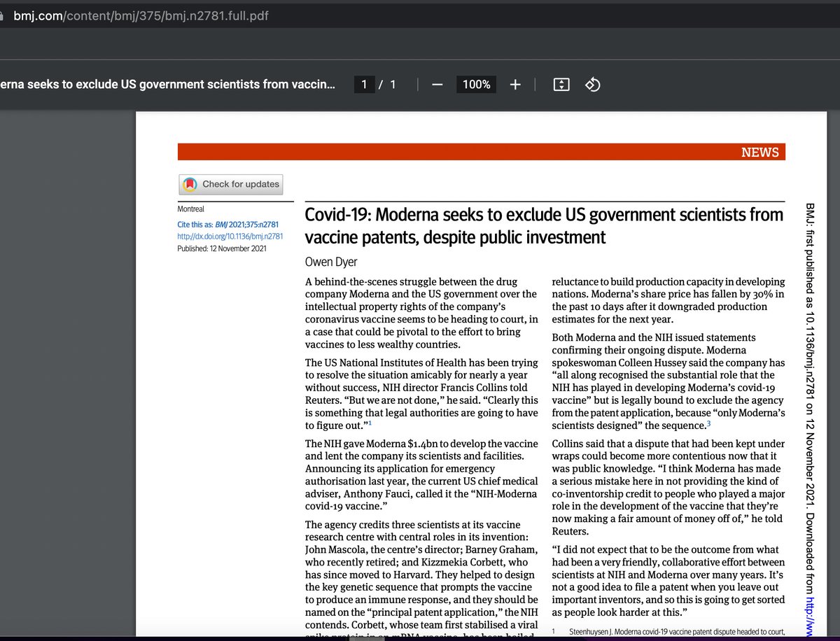Viewport: 840px width, 641px height.
Task: Zoom in with the plus button
Action: [x=515, y=85]
